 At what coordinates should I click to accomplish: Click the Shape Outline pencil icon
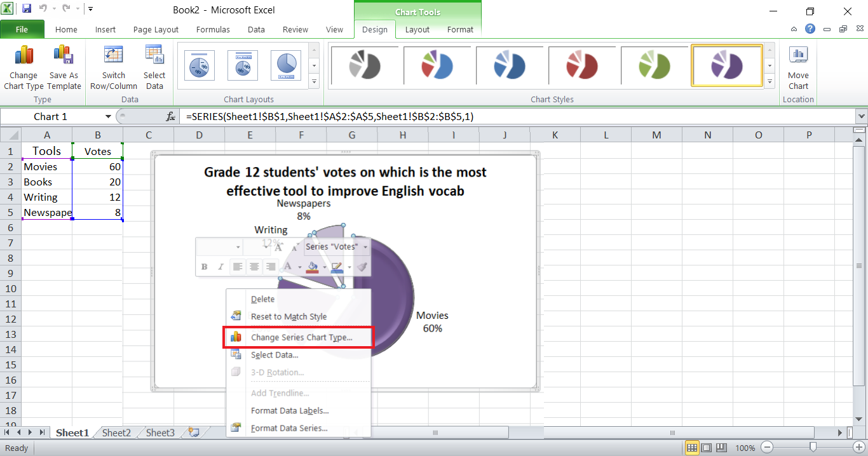tap(337, 267)
